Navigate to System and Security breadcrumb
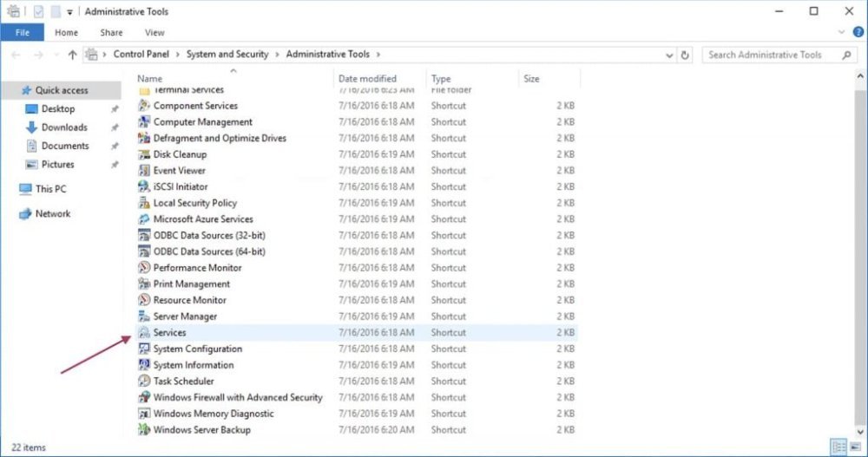This screenshot has width=868, height=457. (227, 55)
